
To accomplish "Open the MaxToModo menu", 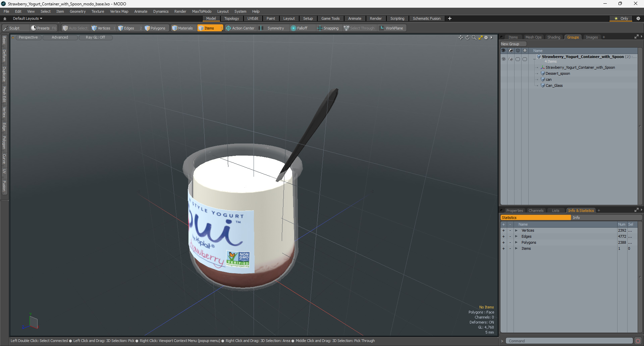I will pos(202,11).
